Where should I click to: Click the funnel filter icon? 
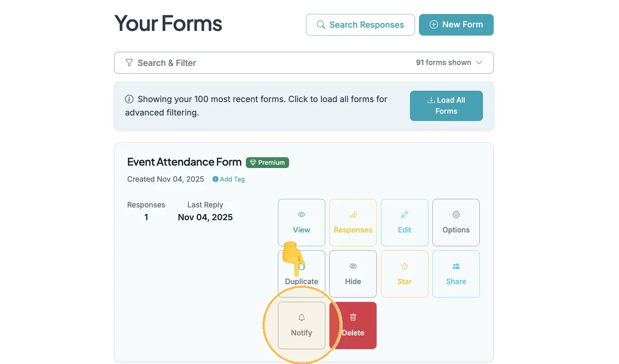pyautogui.click(x=129, y=63)
